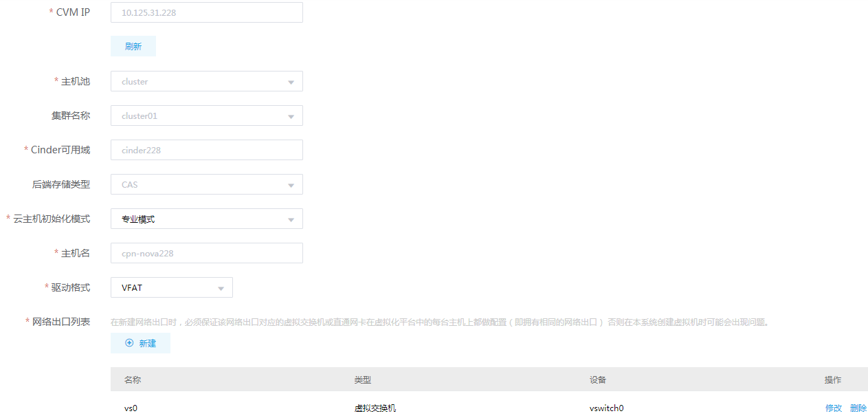Select the vs0 name cell in table
Screen dimensions: 868x418
(131, 407)
